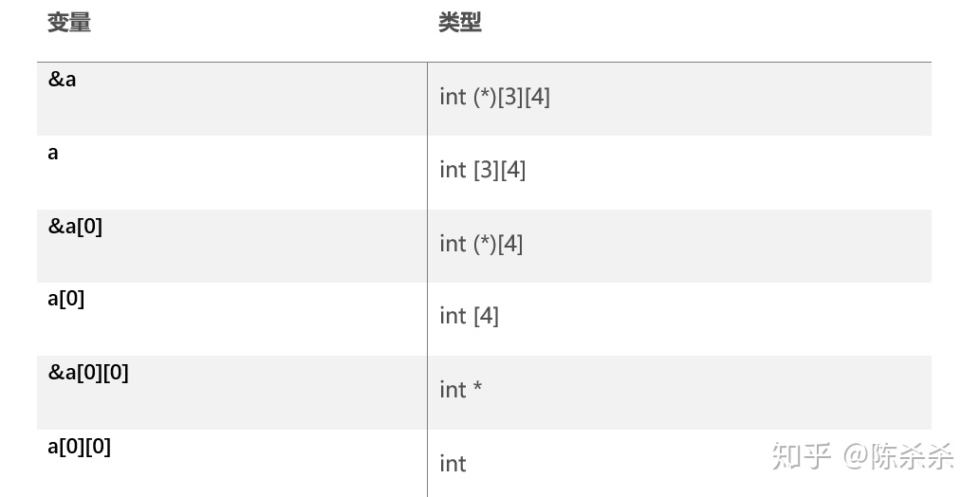Click the 知乎 watermark logo text

802,456
